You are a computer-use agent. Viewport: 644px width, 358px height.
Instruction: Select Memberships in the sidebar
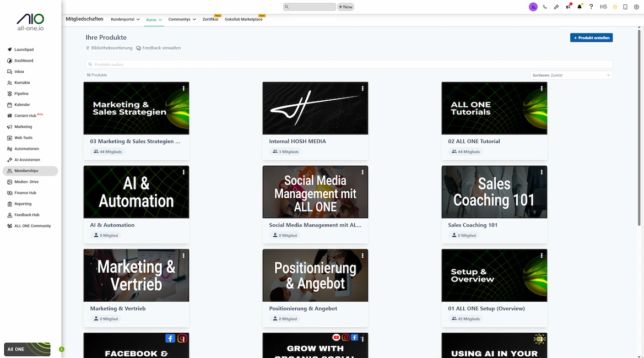[30, 171]
